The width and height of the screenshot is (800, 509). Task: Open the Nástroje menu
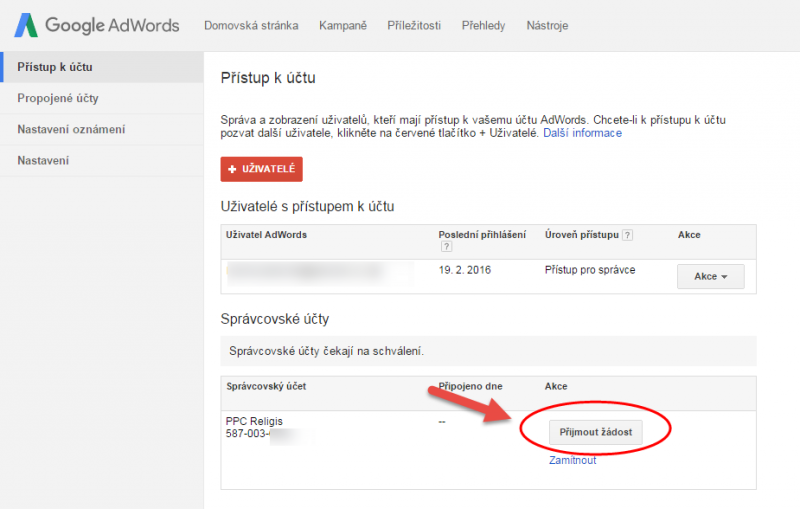[x=547, y=26]
